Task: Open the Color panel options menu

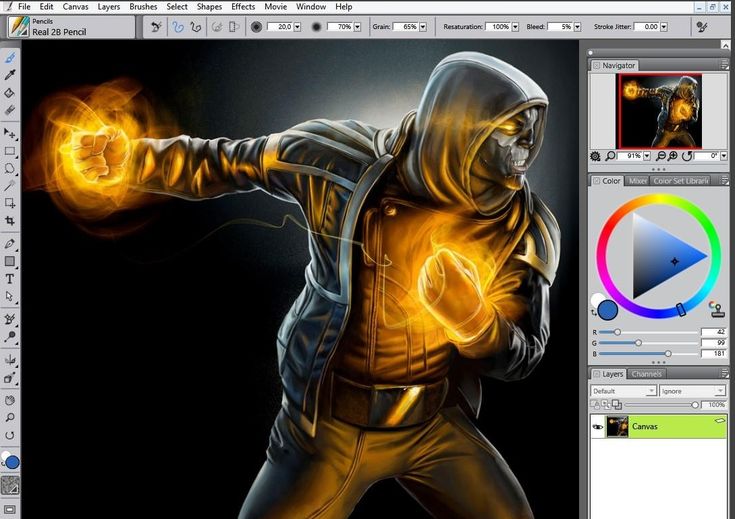Action: (x=724, y=181)
